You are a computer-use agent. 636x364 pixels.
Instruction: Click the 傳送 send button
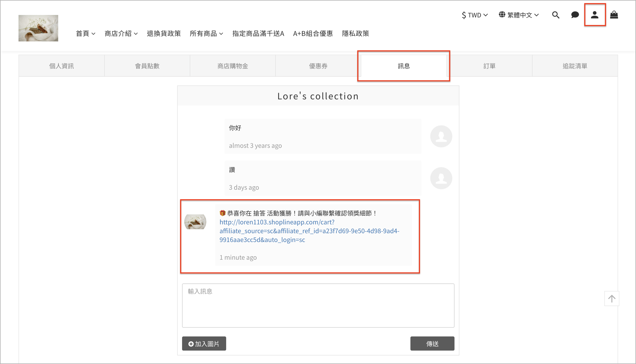(x=432, y=344)
